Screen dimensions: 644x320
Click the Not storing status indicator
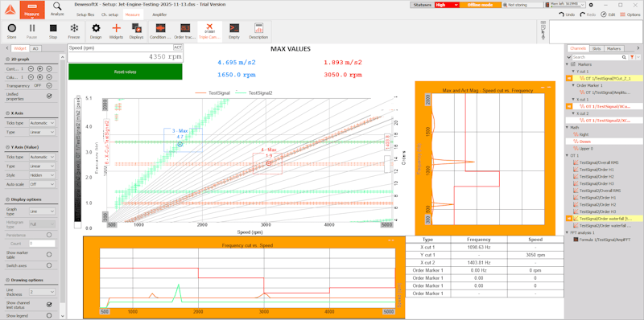522,5
